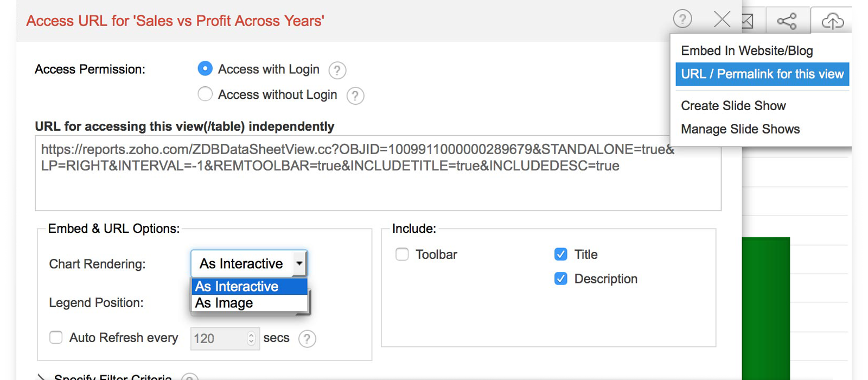Close the Access URL dialog
Screen dimensions: 868x380
[722, 20]
